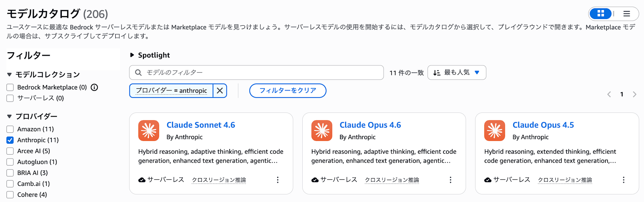644x202 pixels.
Task: Check the Amazon (11) provider filter
Action: click(x=10, y=129)
